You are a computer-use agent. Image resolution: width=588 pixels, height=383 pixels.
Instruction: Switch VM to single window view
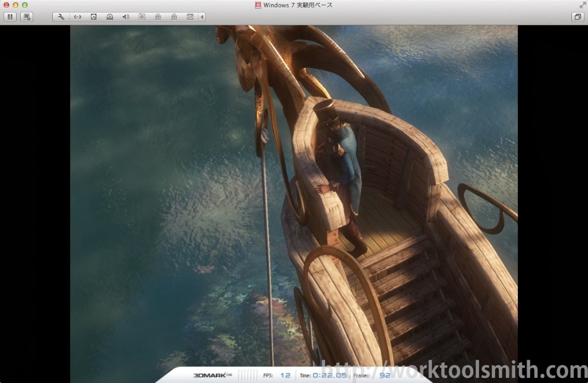578,17
